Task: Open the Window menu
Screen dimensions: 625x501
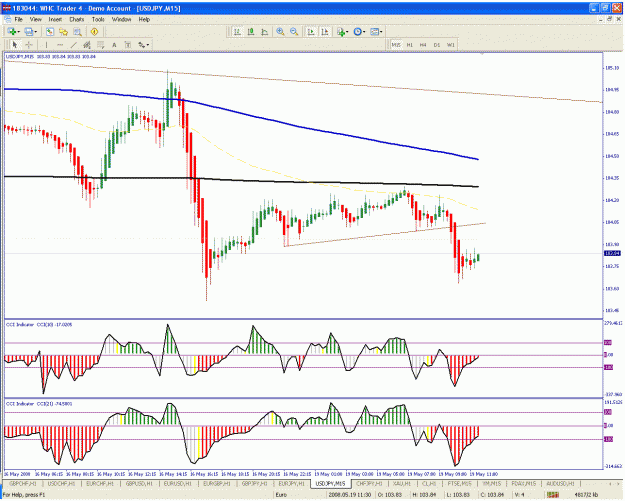Action: coord(122,19)
